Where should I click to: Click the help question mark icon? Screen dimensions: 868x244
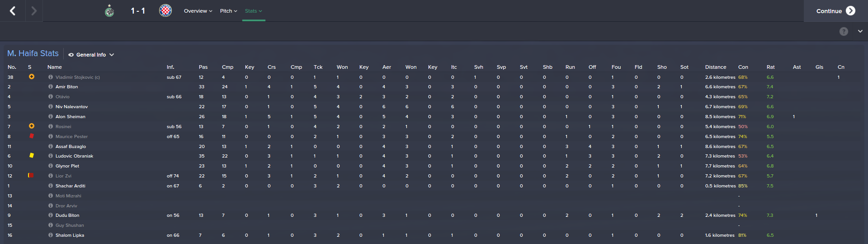click(x=844, y=31)
